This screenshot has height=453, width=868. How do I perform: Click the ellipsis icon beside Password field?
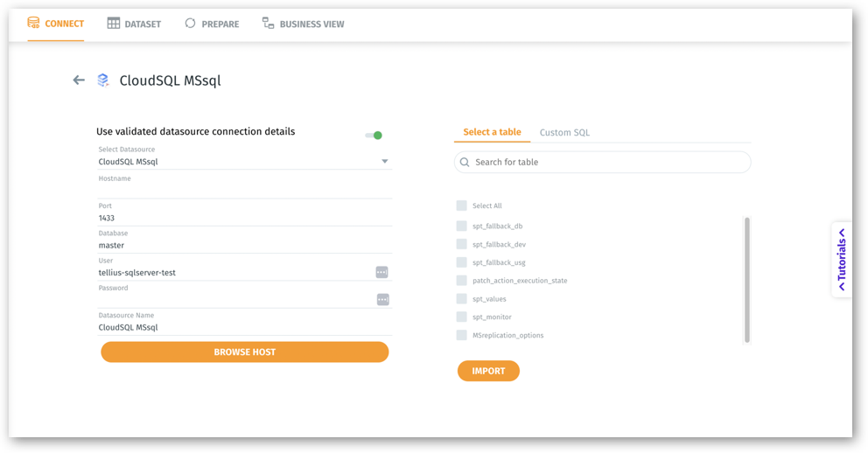[x=382, y=299]
